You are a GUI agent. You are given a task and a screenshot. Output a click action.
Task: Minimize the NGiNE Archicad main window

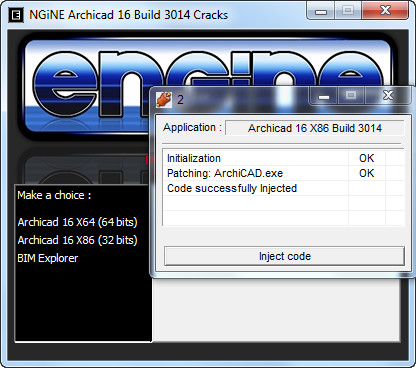(321, 11)
